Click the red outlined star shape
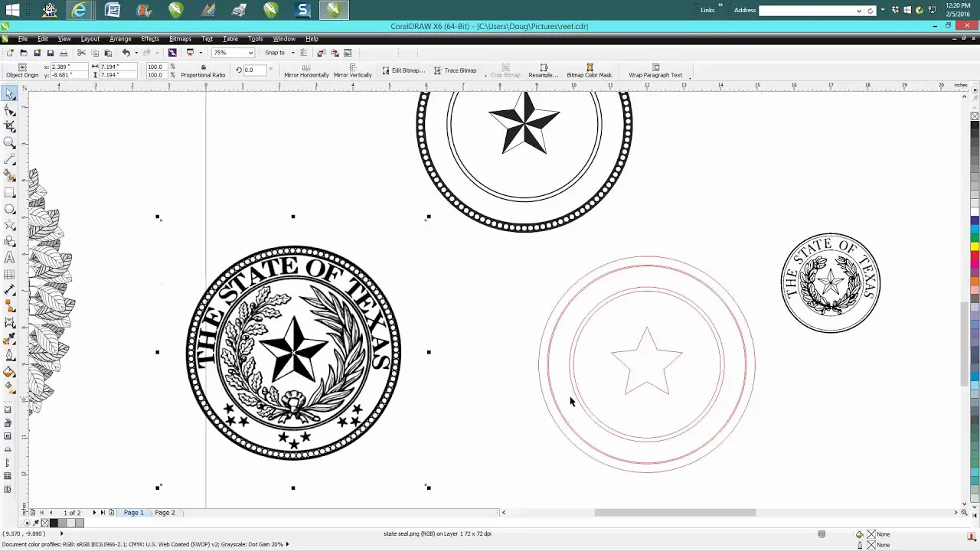Image resolution: width=980 pixels, height=551 pixels. pyautogui.click(x=647, y=362)
